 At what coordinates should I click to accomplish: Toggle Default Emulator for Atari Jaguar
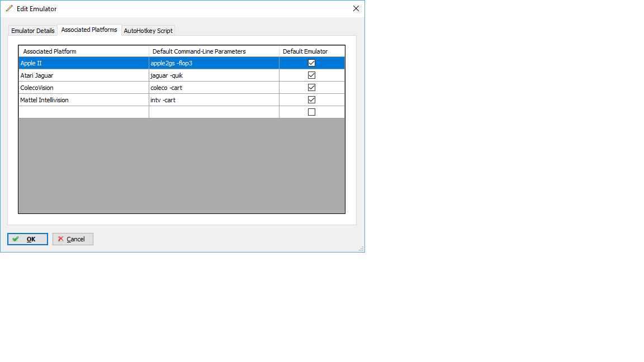[312, 75]
